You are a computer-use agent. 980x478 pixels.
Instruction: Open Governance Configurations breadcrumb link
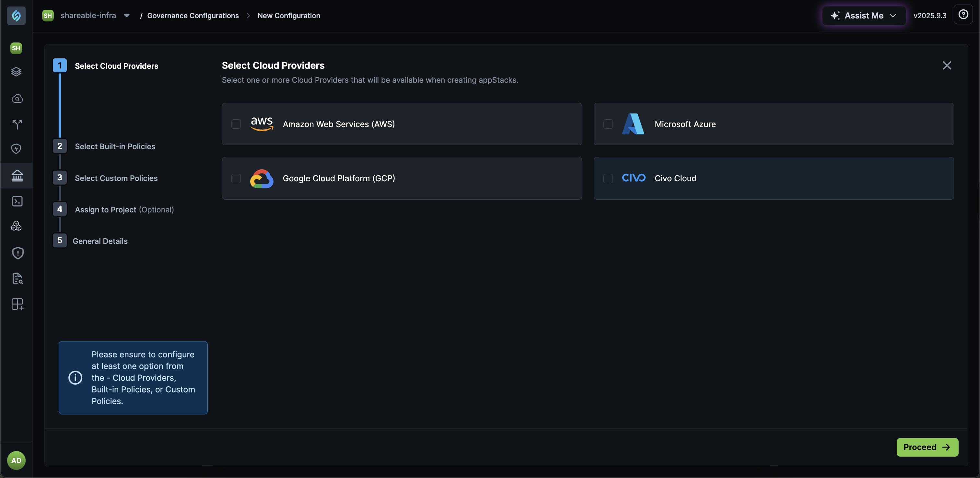point(193,16)
